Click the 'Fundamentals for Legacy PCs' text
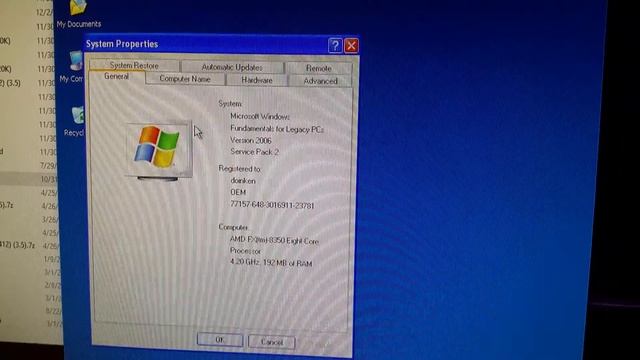This screenshot has height=360, width=640. 277,129
